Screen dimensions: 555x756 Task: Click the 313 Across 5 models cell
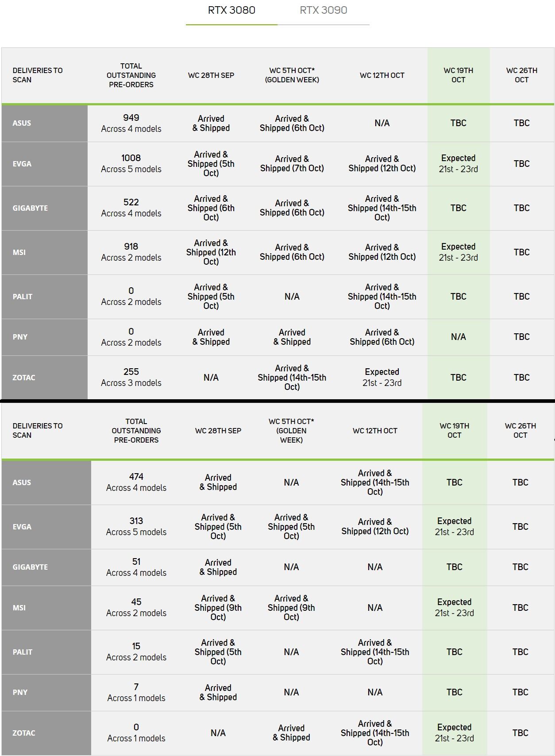136,526
